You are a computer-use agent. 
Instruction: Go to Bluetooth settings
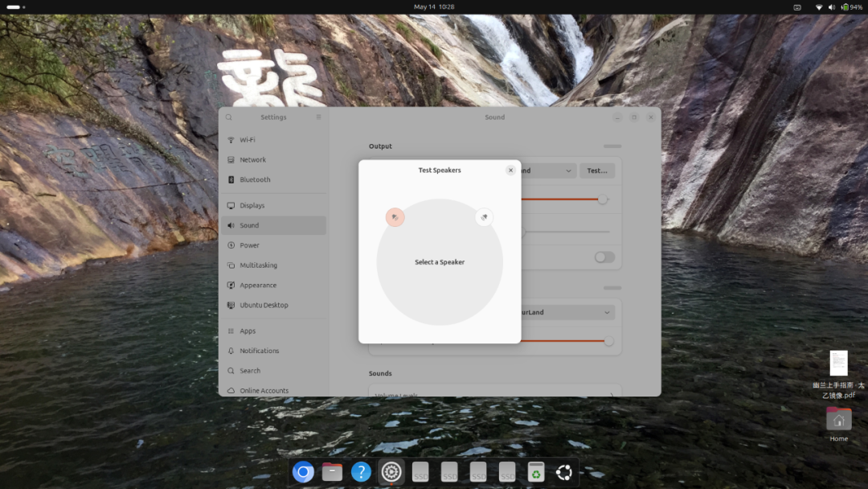(x=273, y=179)
